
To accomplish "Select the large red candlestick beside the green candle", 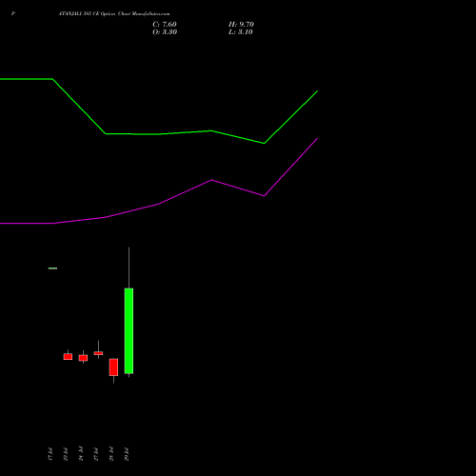I will tap(113, 367).
